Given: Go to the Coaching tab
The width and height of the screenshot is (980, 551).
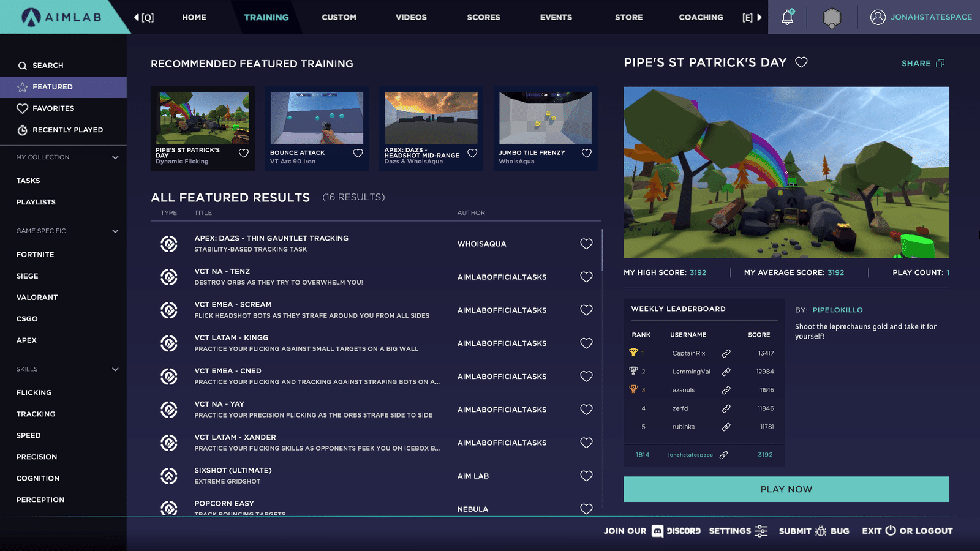Looking at the screenshot, I should 701,17.
